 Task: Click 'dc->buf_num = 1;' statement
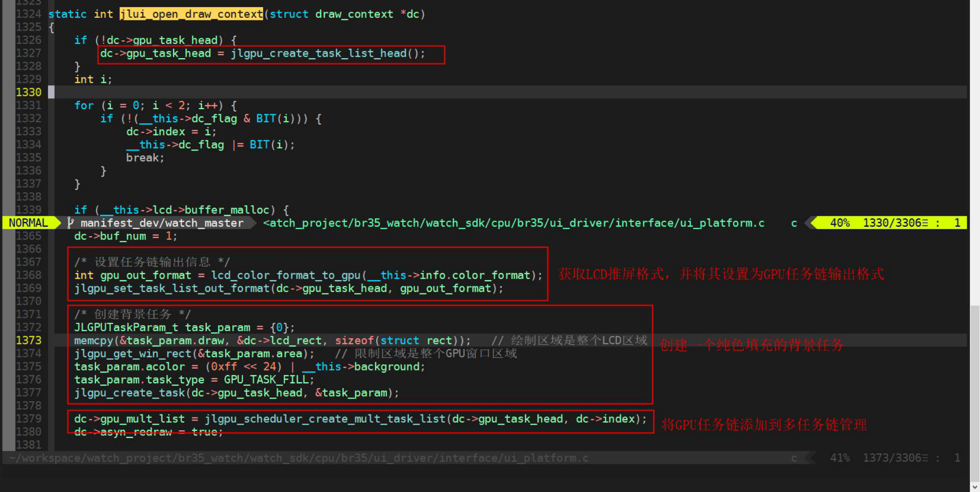point(126,236)
